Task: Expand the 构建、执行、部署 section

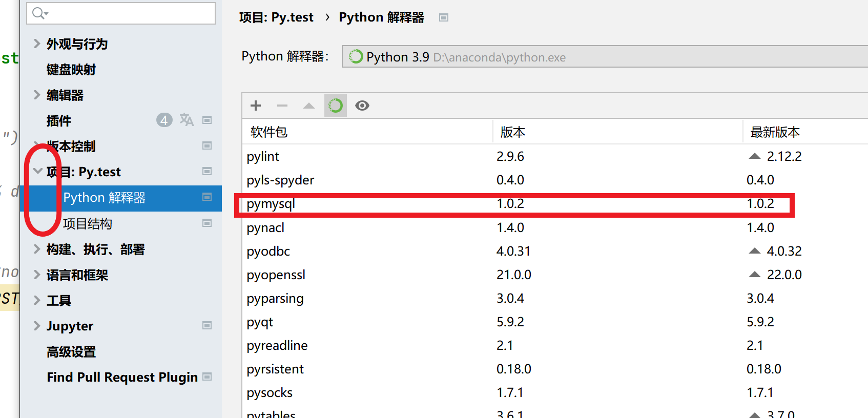Action: [x=37, y=249]
